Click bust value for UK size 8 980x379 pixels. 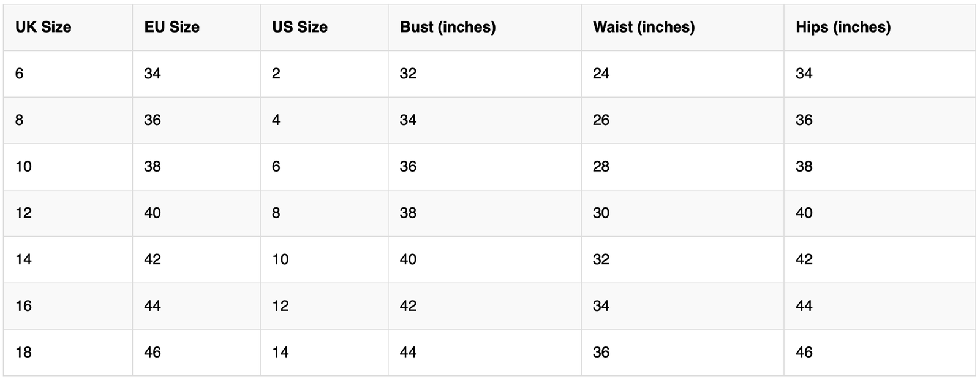tap(408, 120)
